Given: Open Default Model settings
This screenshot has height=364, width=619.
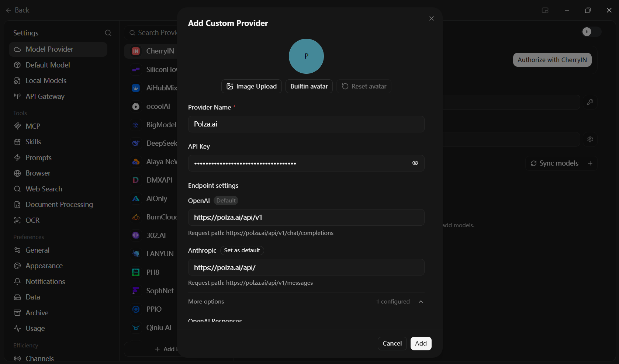Looking at the screenshot, I should coord(58,65).
